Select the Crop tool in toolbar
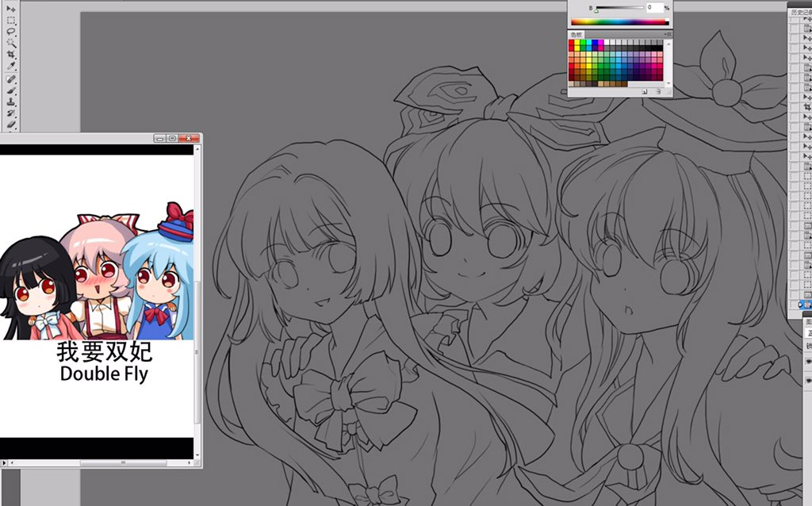This screenshot has height=506, width=812. click(11, 55)
